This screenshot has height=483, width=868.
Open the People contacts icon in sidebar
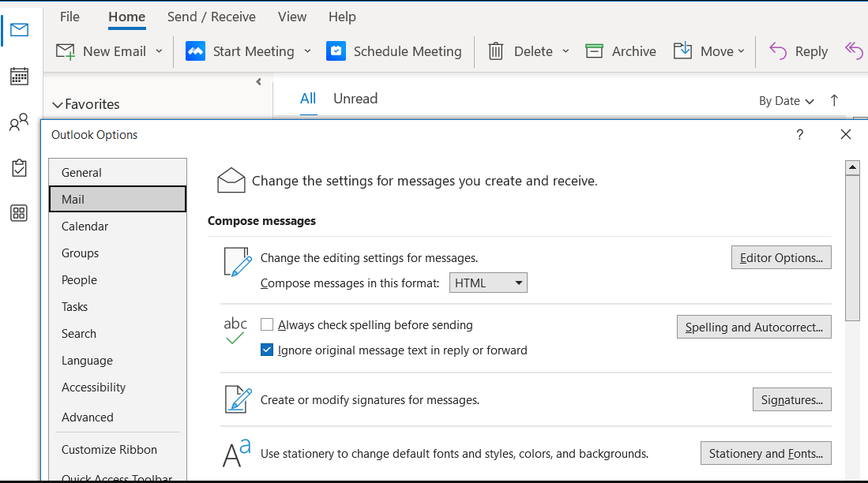20,122
